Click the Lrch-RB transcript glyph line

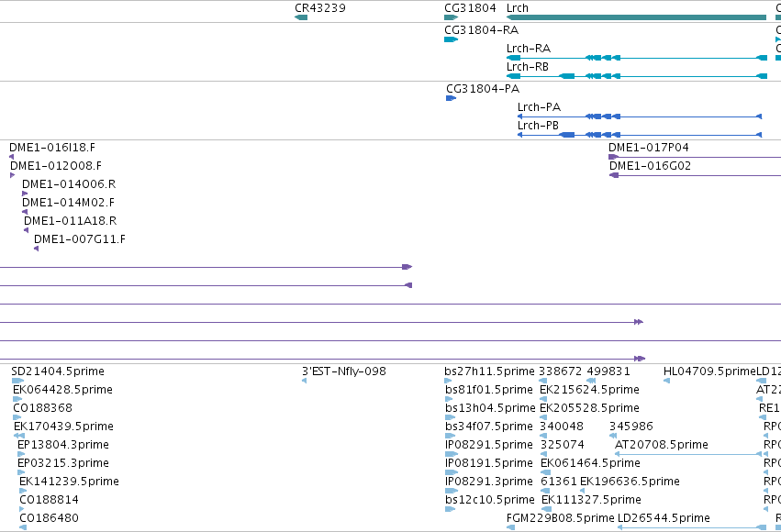click(x=637, y=77)
